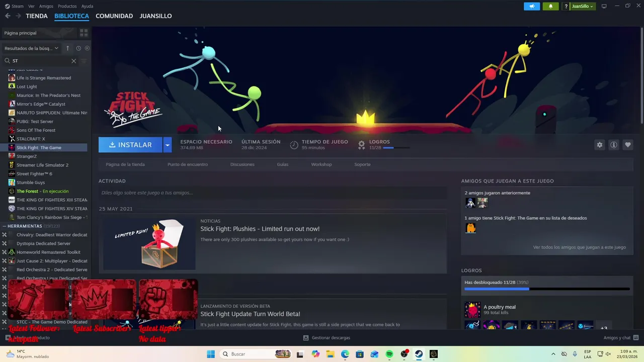644x362 pixels.
Task: Click the activity status input field
Action: [273, 193]
